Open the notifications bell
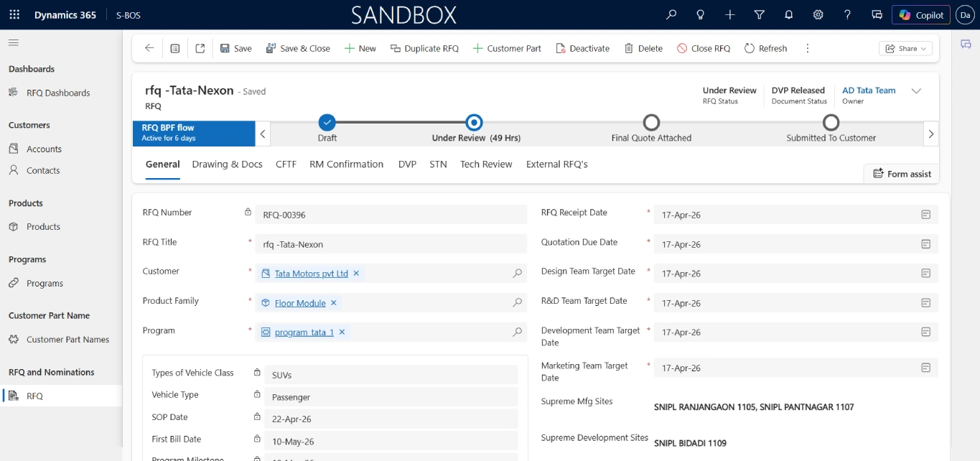Viewport: 980px width, 461px height. coord(789,14)
